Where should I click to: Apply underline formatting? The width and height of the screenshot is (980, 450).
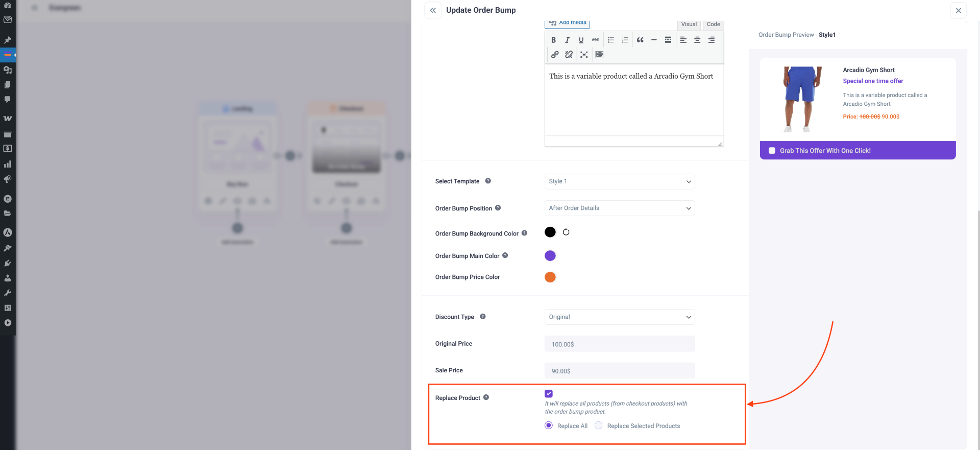point(581,40)
